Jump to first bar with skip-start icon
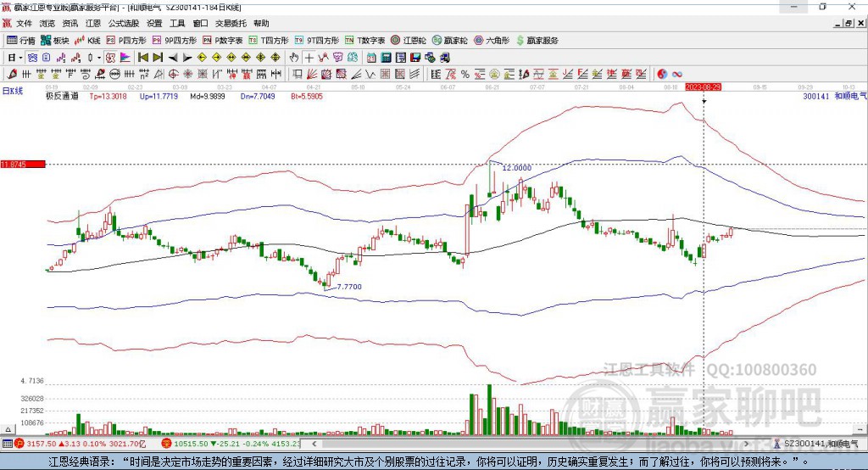Screen dimensions: 868x470 (x=143, y=58)
